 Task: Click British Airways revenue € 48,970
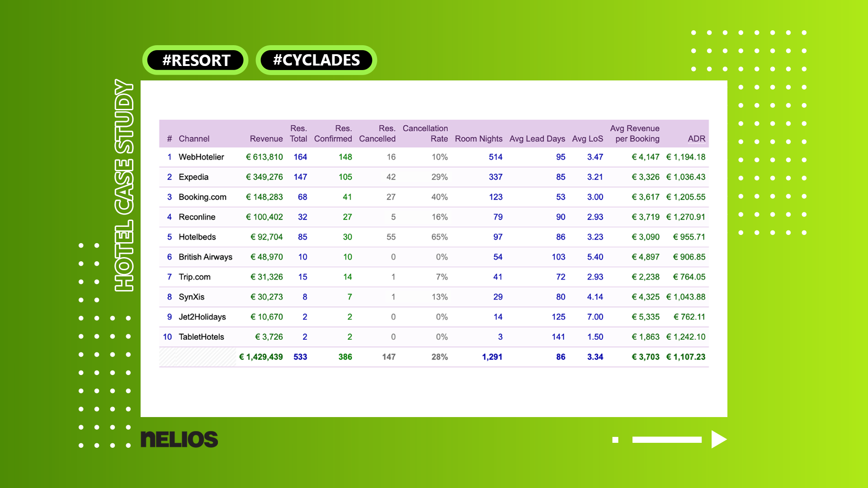click(x=267, y=257)
